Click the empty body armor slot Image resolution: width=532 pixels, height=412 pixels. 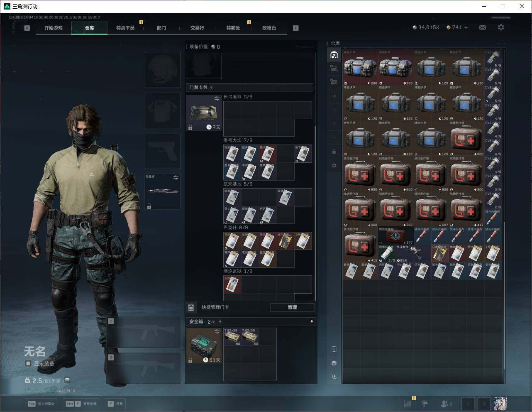(x=163, y=110)
